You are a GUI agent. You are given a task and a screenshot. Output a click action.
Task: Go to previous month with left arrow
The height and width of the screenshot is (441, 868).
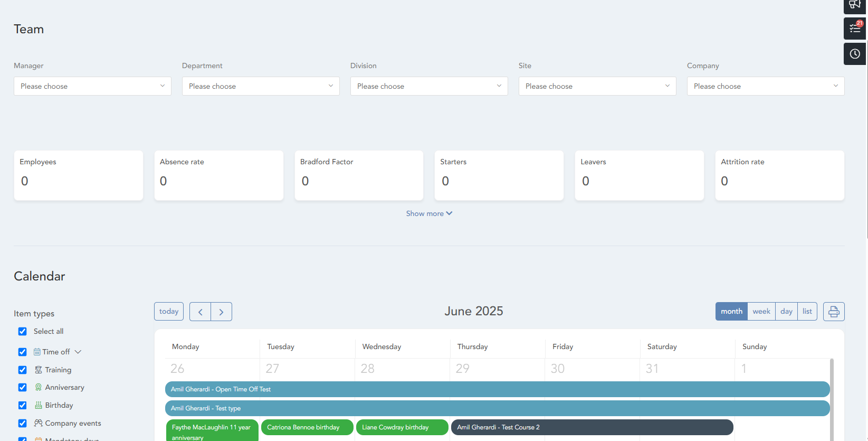click(x=200, y=312)
